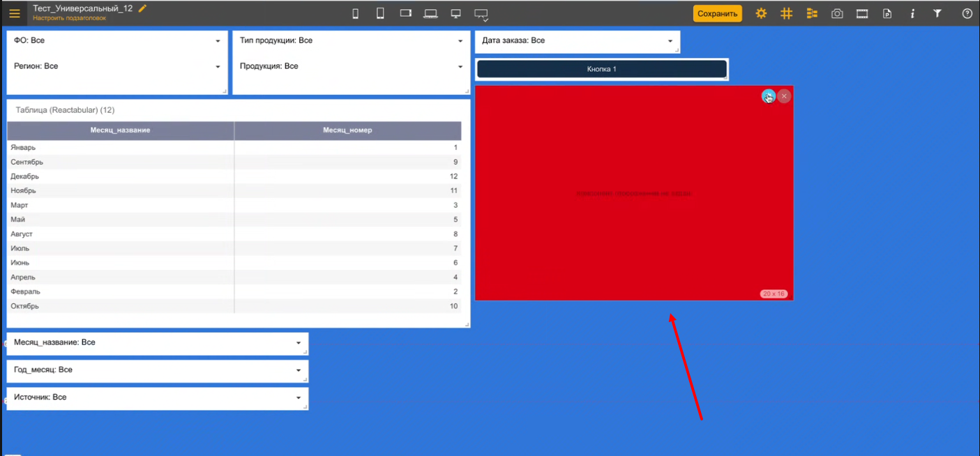Click the pencil icon to rename dashboard

click(x=143, y=8)
